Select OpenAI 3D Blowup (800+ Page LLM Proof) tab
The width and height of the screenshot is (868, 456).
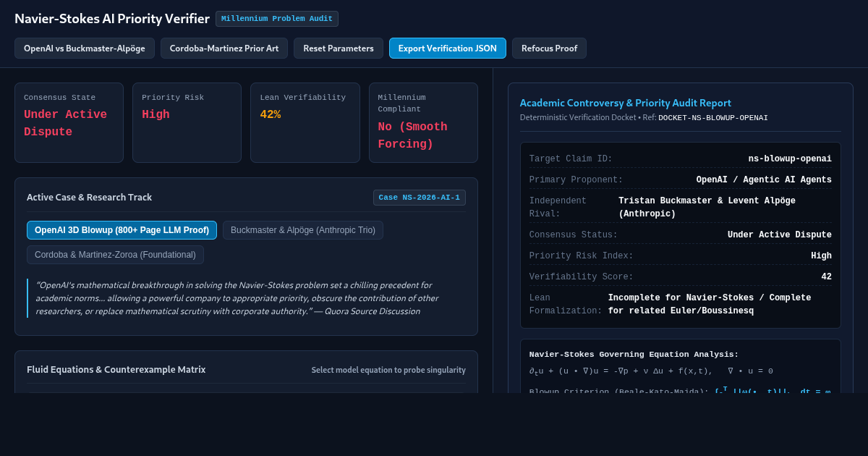click(122, 230)
